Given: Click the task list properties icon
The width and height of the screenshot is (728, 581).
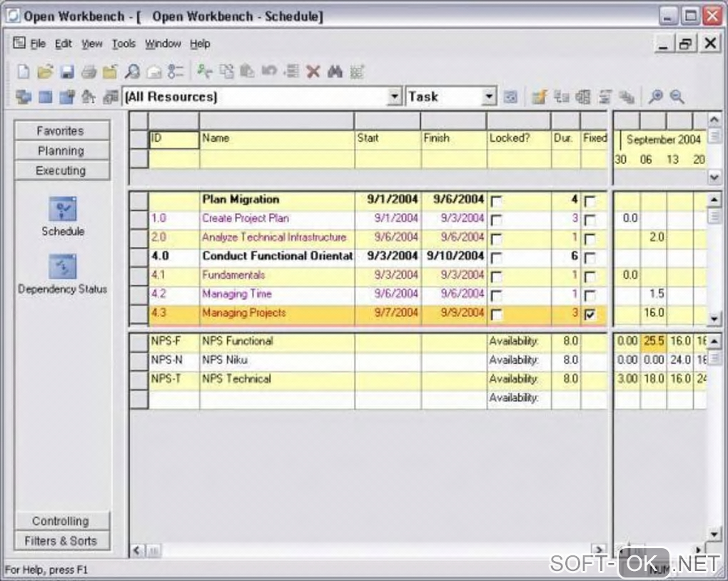Looking at the screenshot, I should 176,71.
